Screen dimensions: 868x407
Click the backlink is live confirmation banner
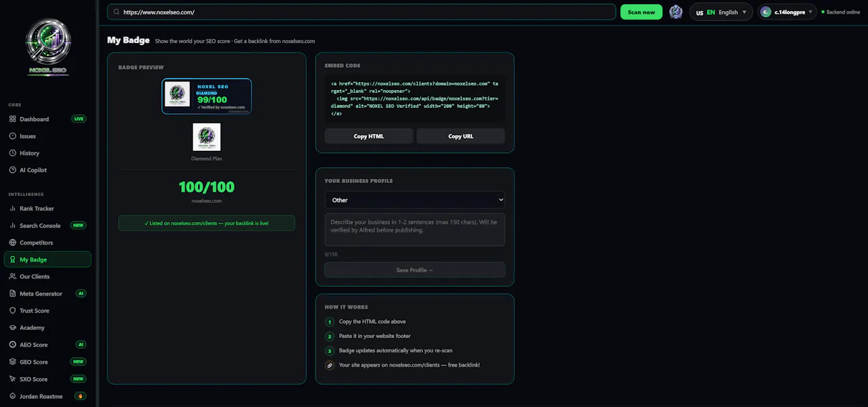coord(206,223)
